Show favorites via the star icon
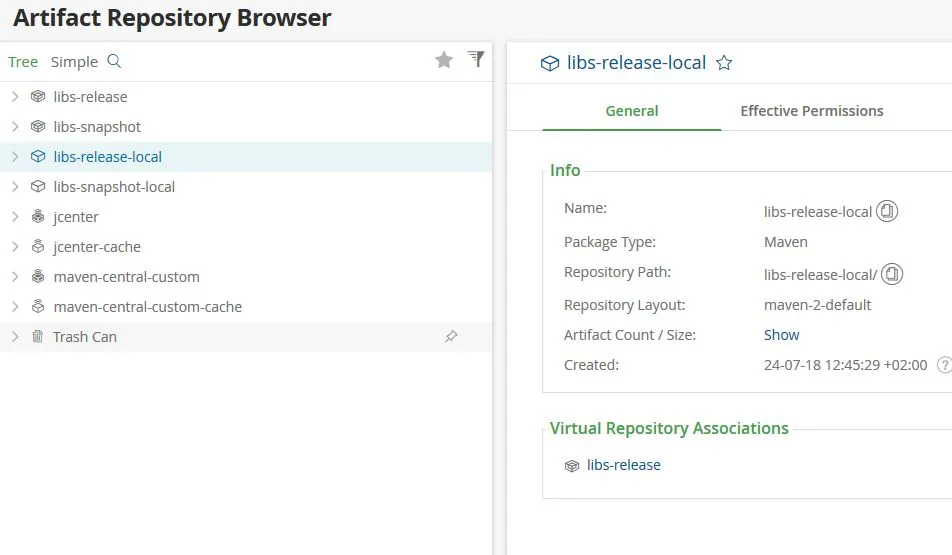This screenshot has height=555, width=952. pos(444,60)
